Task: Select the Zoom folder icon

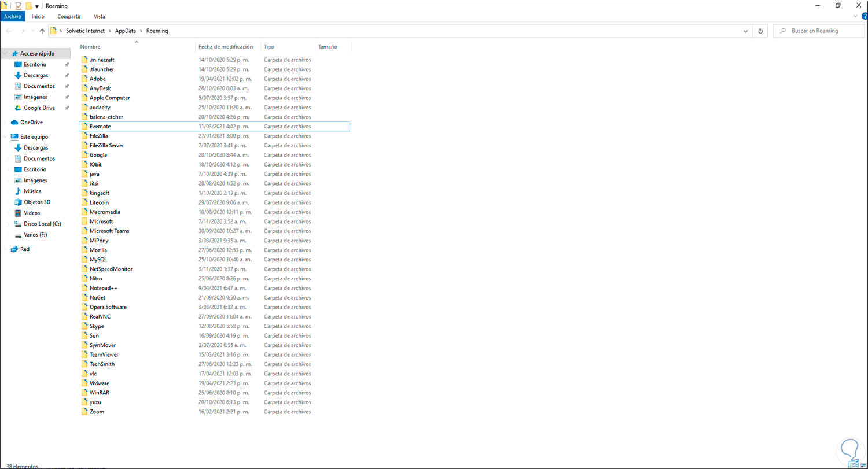Action: (x=84, y=412)
